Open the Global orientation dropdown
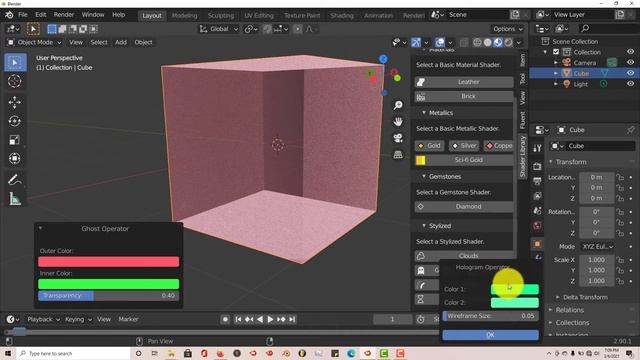640x360 pixels. point(219,29)
